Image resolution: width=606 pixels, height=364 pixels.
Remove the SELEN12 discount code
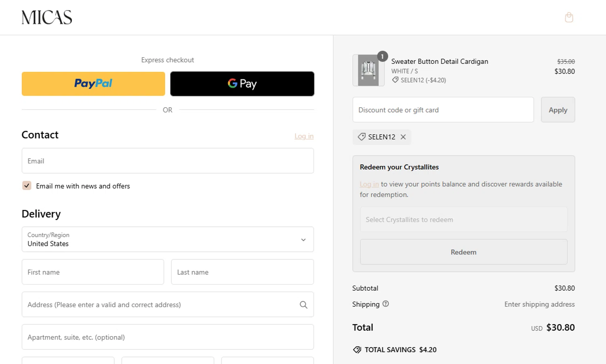(x=403, y=137)
